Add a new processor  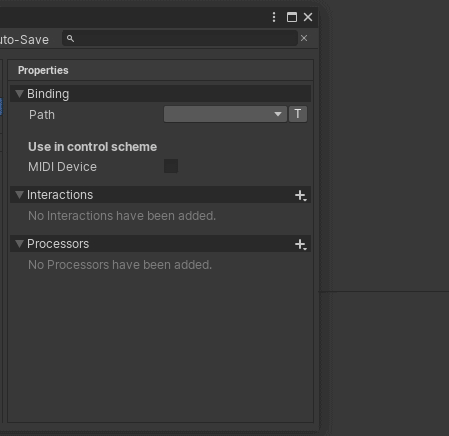301,244
